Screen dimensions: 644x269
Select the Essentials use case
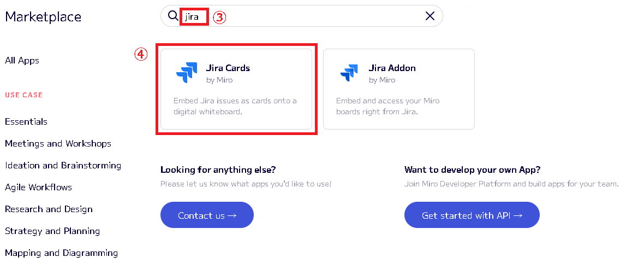pyautogui.click(x=26, y=122)
